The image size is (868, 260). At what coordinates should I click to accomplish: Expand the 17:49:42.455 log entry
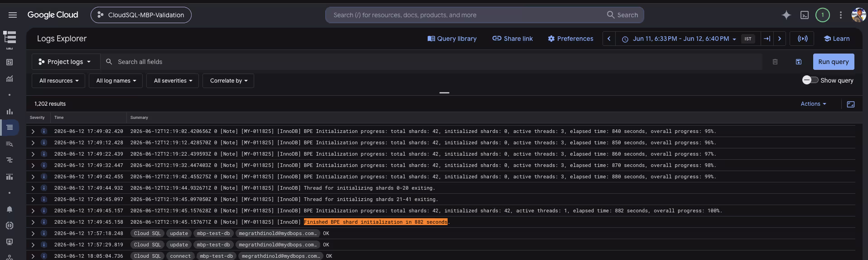[33, 177]
